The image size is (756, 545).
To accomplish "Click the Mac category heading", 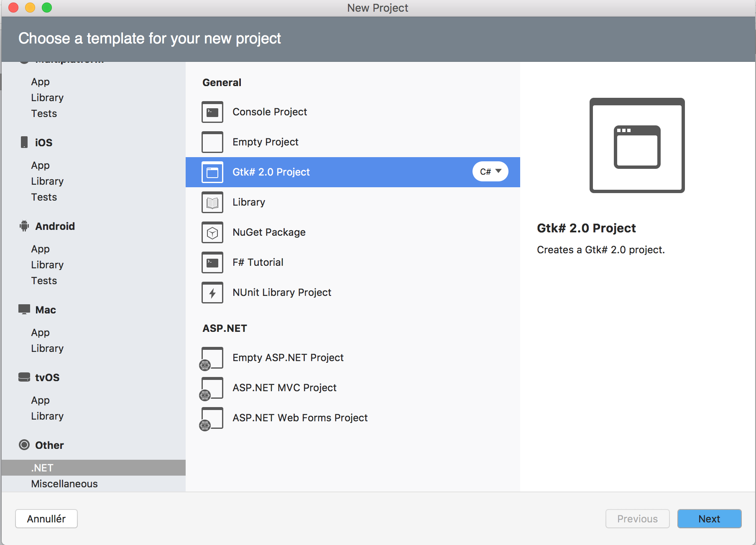I will click(46, 310).
